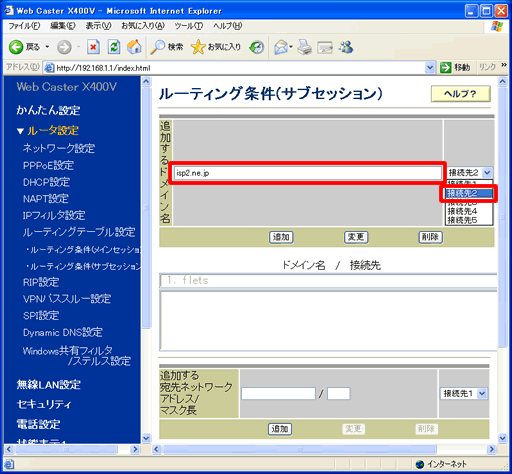Select list entry '1. flets'
The image size is (512, 474).
point(328,280)
